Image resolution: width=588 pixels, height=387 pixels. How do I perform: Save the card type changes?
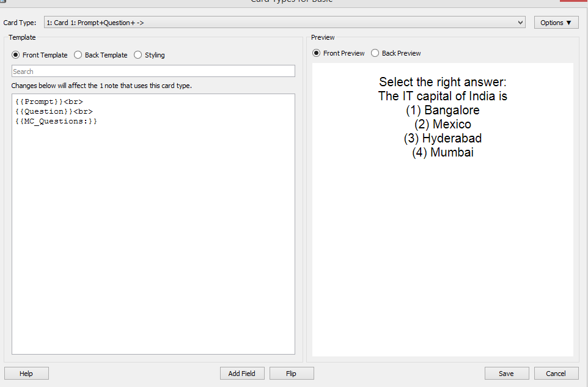(x=506, y=373)
